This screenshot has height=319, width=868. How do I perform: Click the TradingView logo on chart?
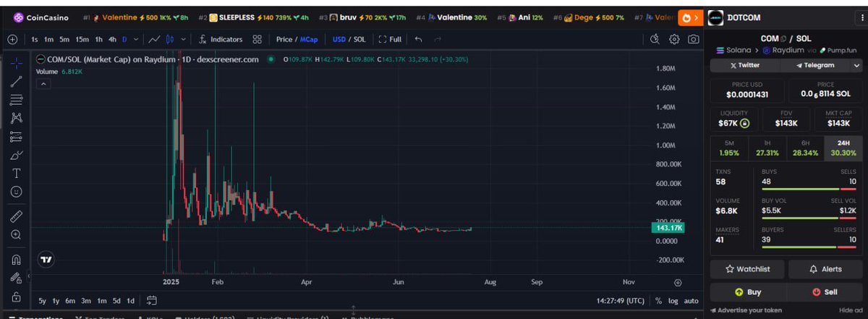click(x=46, y=259)
